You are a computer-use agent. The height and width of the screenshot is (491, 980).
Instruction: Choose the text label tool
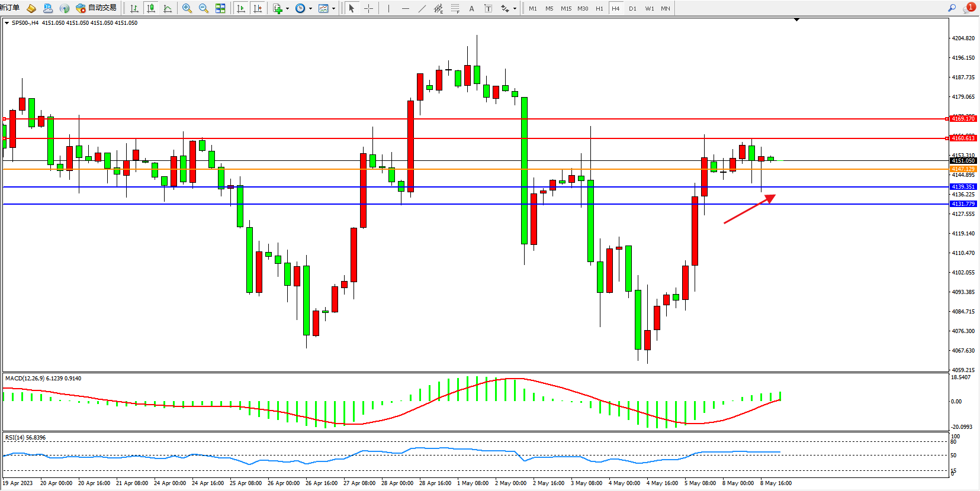pyautogui.click(x=488, y=8)
